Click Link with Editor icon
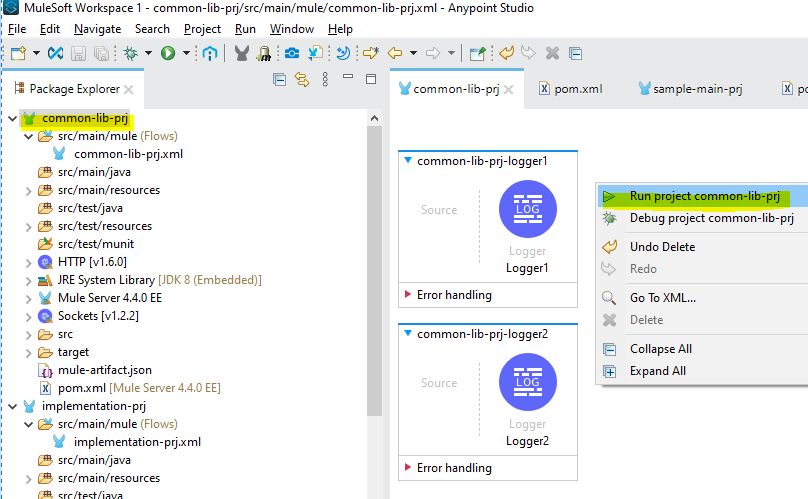The image size is (808, 499). tap(299, 80)
